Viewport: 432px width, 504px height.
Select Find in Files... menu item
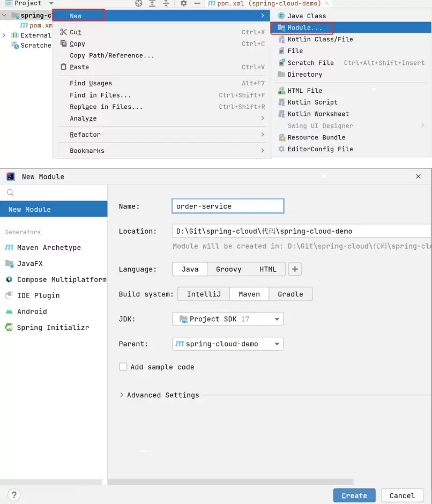point(161,95)
